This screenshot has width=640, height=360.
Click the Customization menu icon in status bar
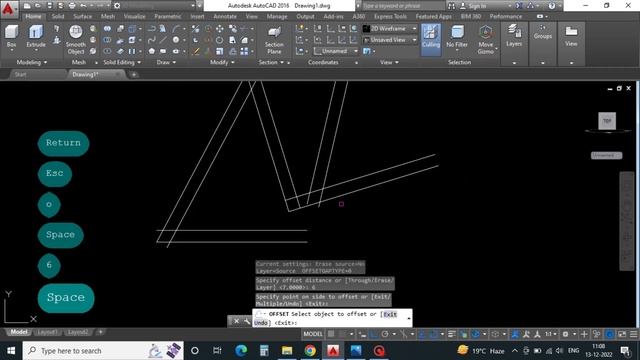coord(633,334)
